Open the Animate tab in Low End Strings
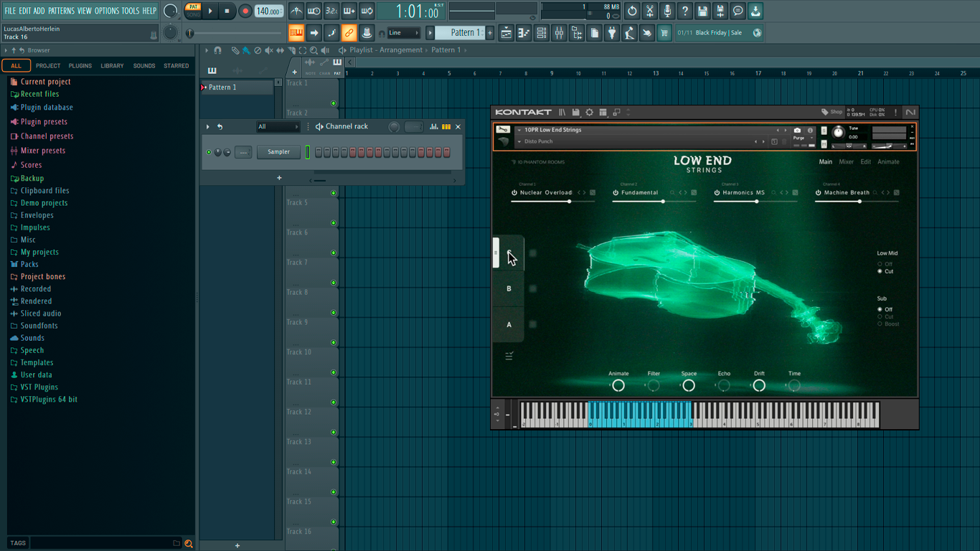This screenshot has width=980, height=551. point(888,162)
